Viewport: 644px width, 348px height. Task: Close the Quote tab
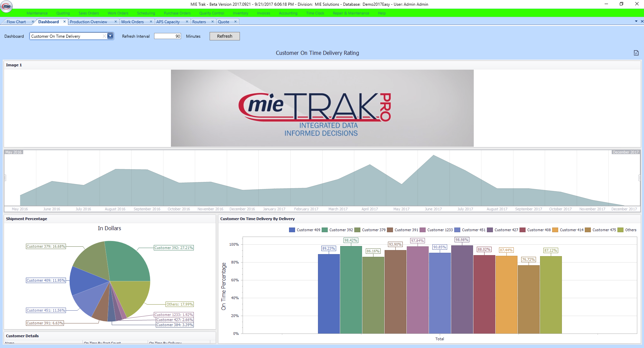pyautogui.click(x=236, y=21)
